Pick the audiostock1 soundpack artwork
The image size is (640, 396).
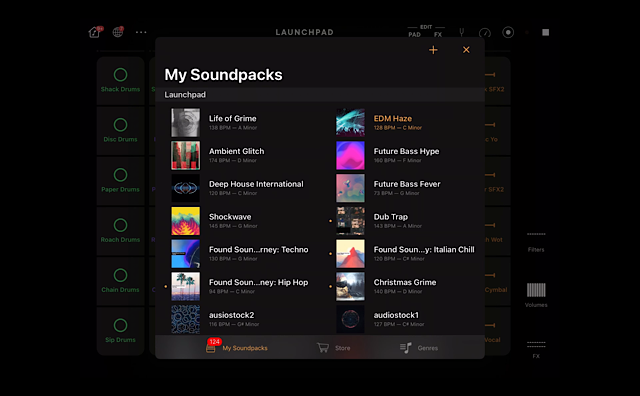(350, 319)
